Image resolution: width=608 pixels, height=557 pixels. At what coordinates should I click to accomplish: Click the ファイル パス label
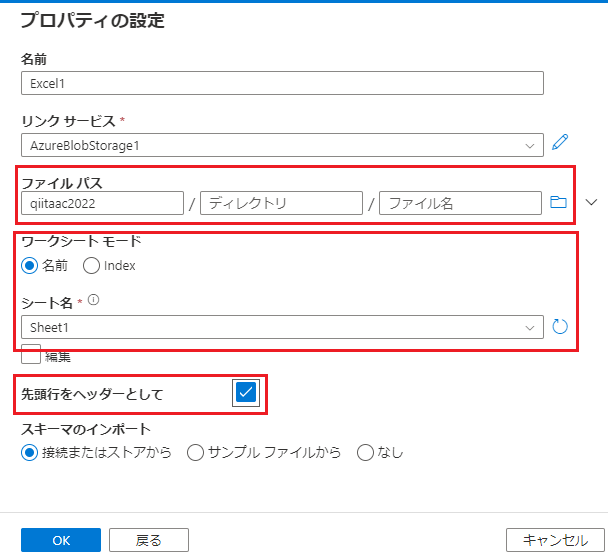click(x=62, y=183)
